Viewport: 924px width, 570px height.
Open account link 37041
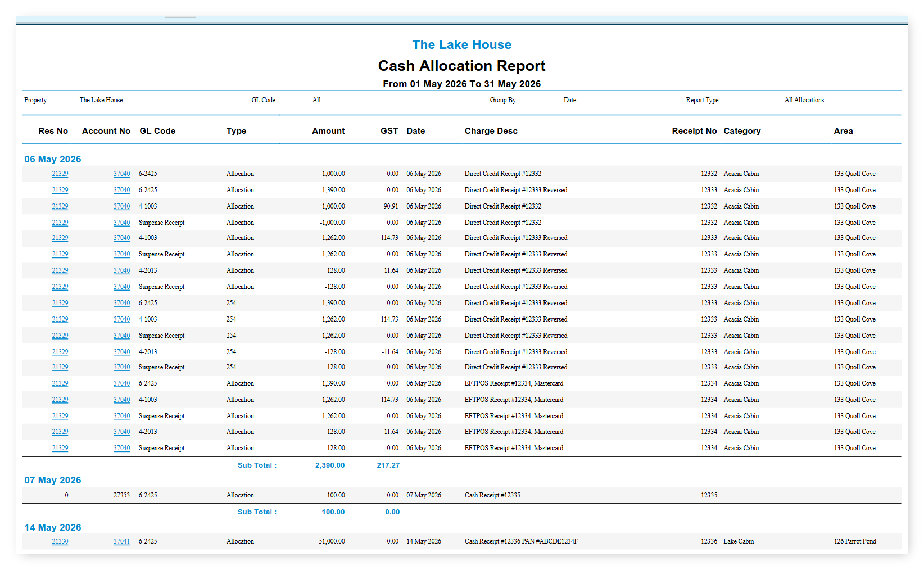click(x=121, y=541)
